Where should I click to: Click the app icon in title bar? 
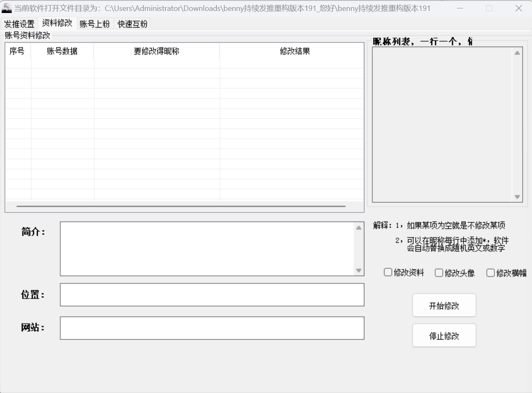click(7, 8)
